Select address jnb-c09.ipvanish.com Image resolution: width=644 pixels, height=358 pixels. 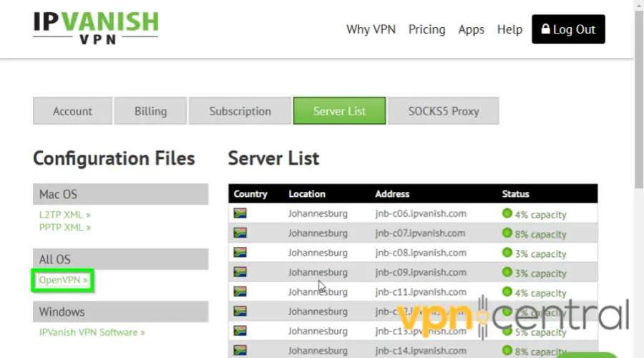(421, 272)
